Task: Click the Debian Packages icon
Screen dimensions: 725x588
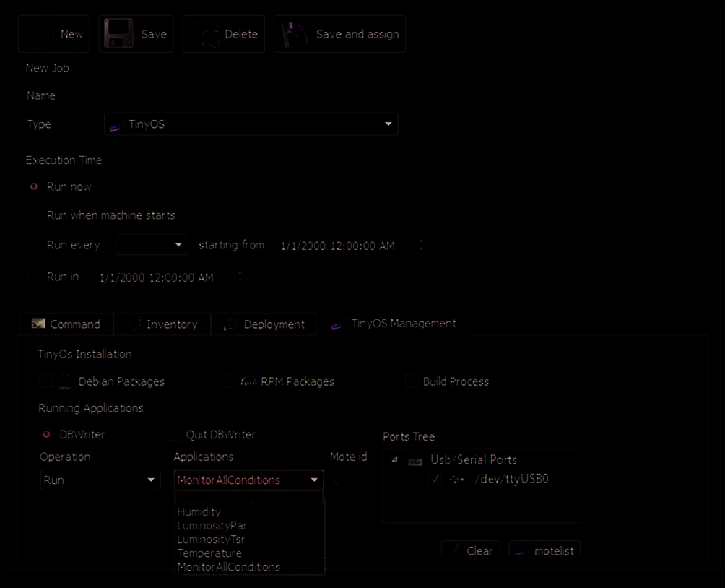Action: pos(66,381)
